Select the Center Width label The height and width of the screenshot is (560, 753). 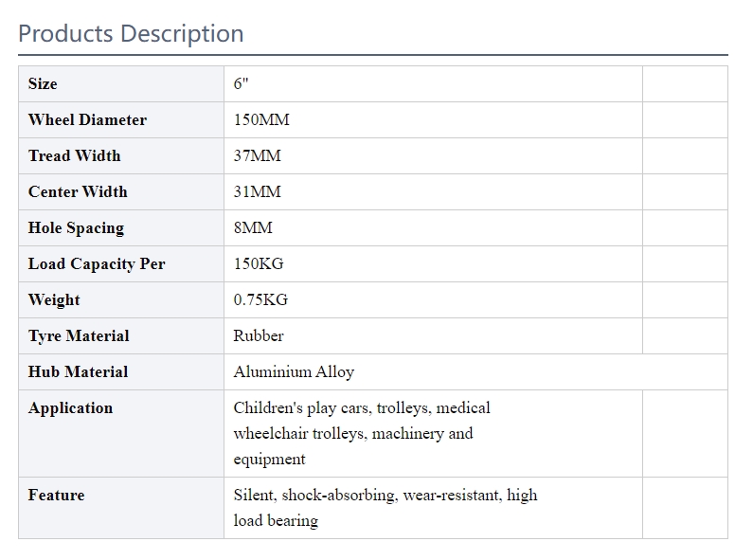[78, 191]
